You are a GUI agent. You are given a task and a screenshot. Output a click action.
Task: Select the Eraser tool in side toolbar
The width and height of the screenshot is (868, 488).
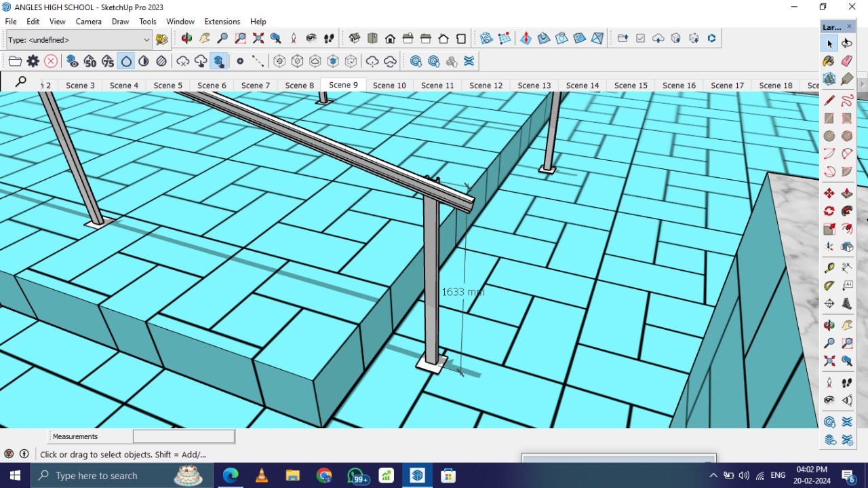(x=847, y=61)
